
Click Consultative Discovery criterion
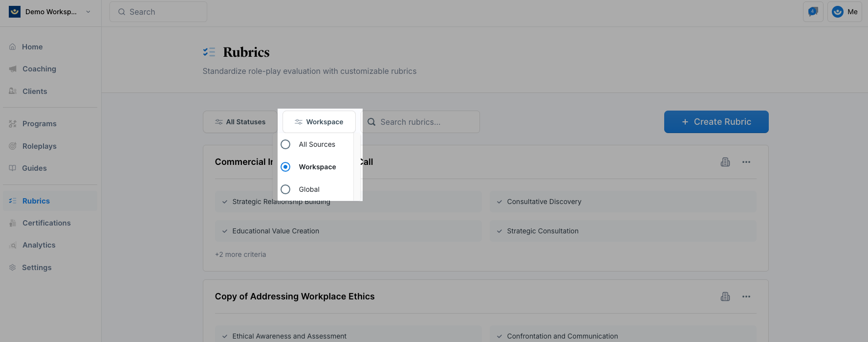pyautogui.click(x=623, y=202)
